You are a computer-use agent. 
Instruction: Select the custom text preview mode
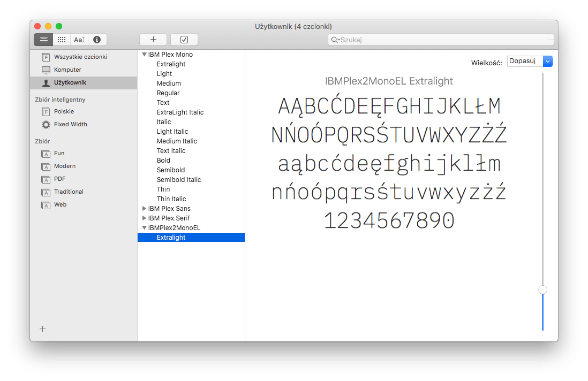pos(79,40)
